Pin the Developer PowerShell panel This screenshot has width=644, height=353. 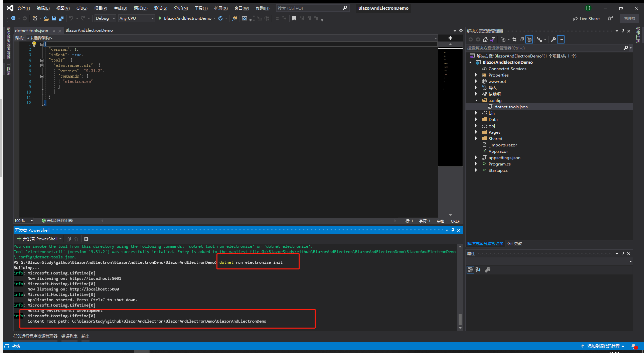coord(453,230)
